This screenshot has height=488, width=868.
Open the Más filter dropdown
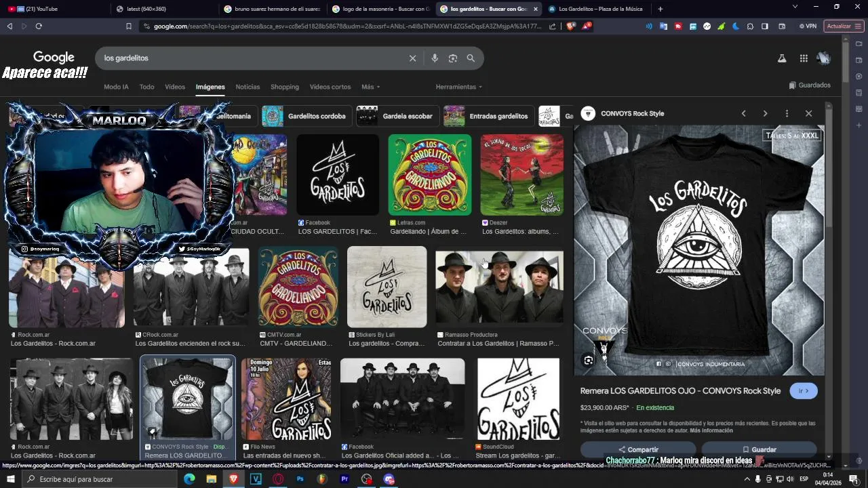[x=370, y=87]
